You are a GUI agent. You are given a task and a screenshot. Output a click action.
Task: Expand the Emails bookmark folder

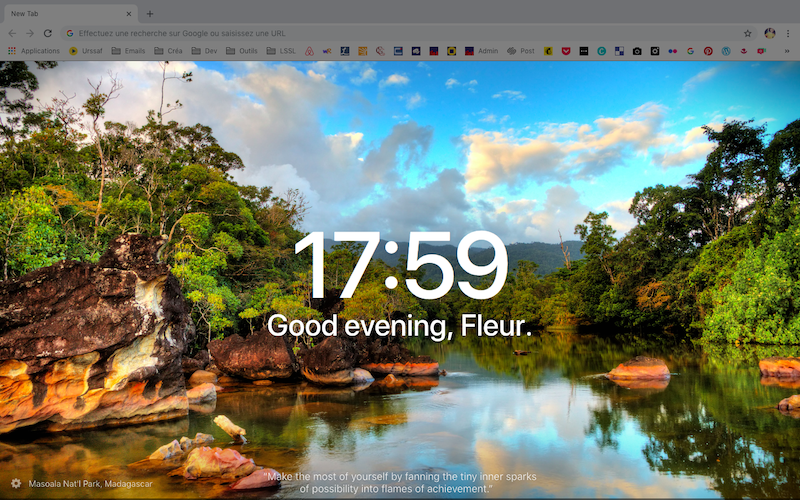128,50
